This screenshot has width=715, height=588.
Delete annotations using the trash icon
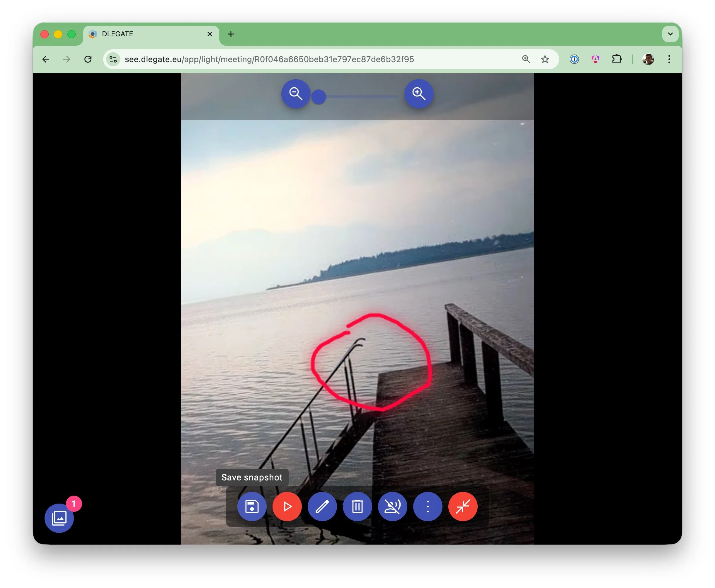click(x=357, y=507)
